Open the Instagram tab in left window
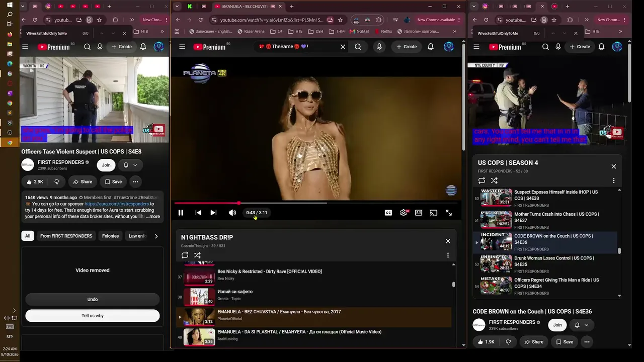Image resolution: width=644 pixels, height=362 pixels. click(48, 7)
